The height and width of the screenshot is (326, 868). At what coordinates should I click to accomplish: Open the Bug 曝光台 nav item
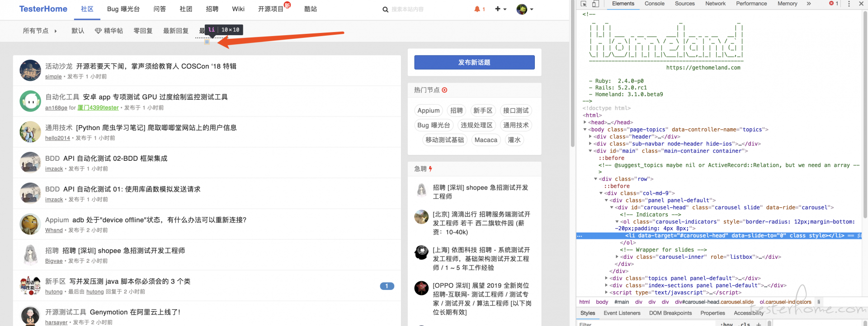click(x=123, y=9)
